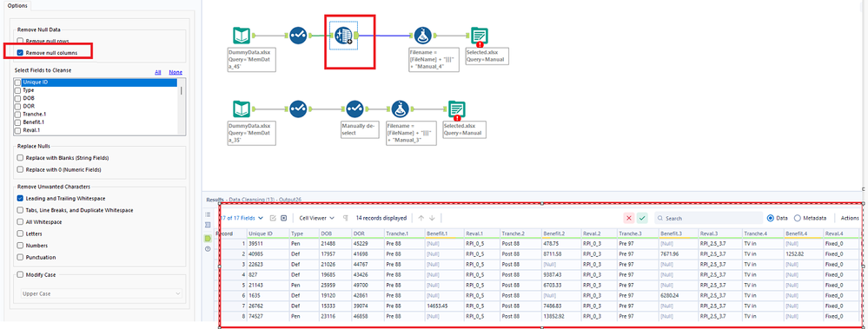
Task: Select first Select tool in the bottom workflow
Action: (x=298, y=109)
